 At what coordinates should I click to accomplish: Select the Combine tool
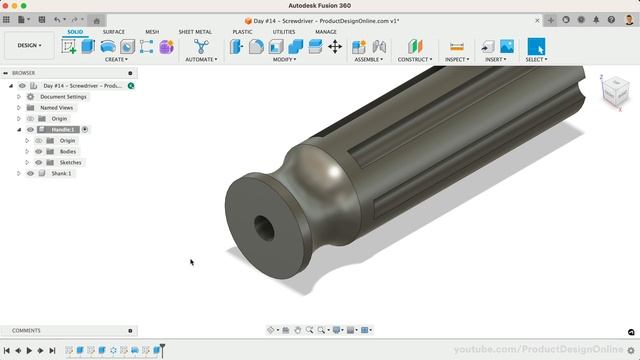coord(296,47)
